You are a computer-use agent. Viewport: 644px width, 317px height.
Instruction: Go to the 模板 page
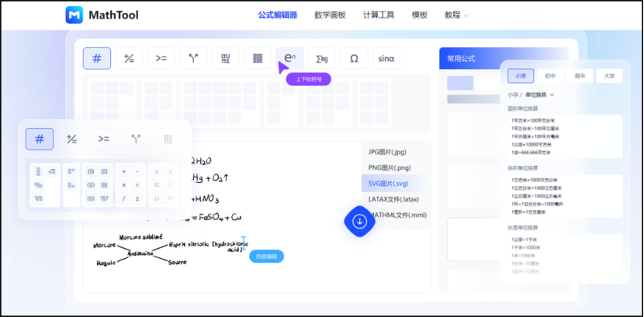[419, 16]
